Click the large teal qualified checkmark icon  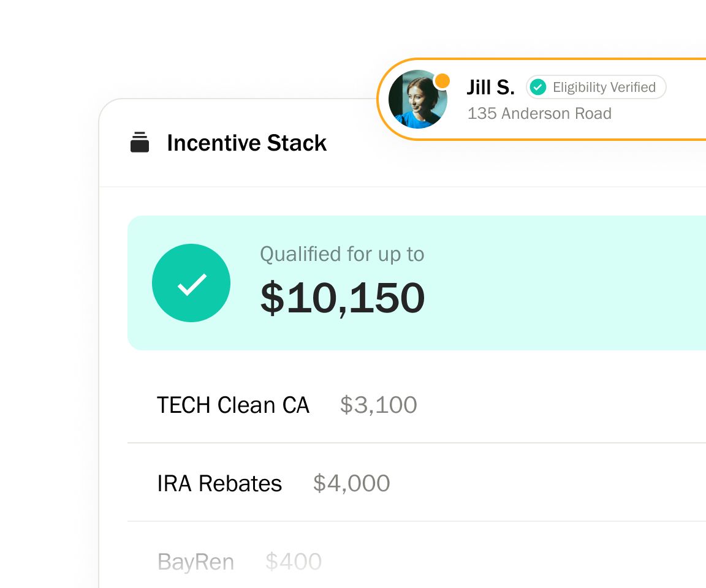pyautogui.click(x=191, y=283)
